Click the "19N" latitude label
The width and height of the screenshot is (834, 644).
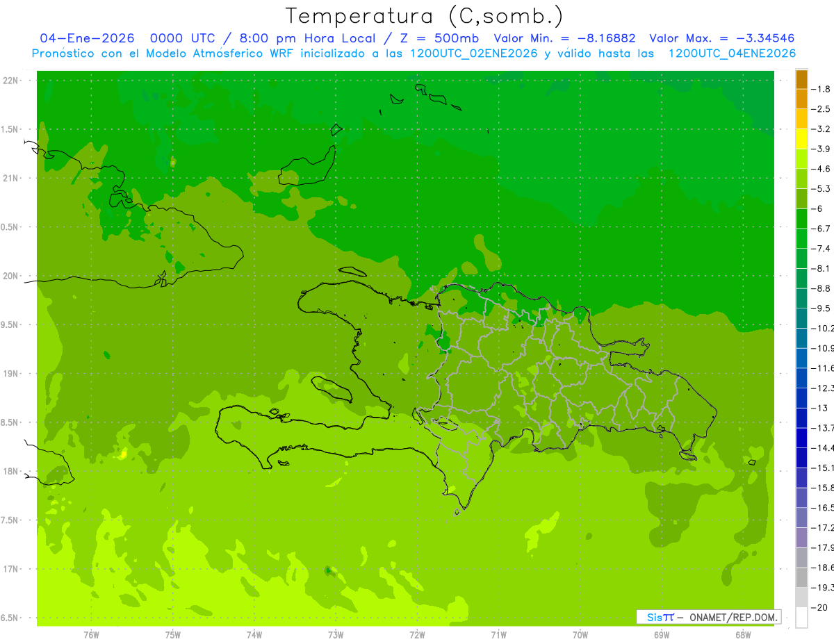point(10,373)
